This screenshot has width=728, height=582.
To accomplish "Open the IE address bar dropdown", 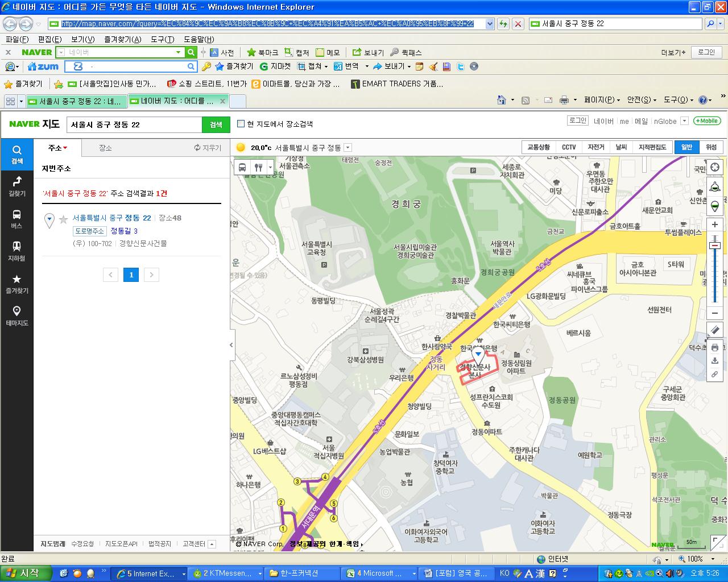I will [x=490, y=24].
